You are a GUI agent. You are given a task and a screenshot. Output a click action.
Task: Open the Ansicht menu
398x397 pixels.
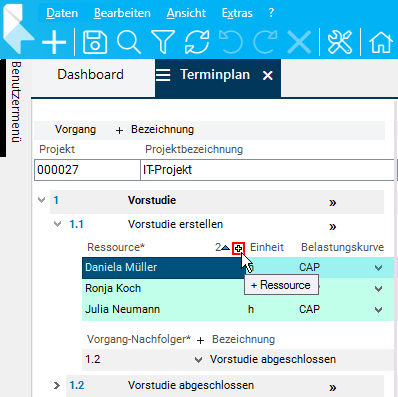pos(186,13)
